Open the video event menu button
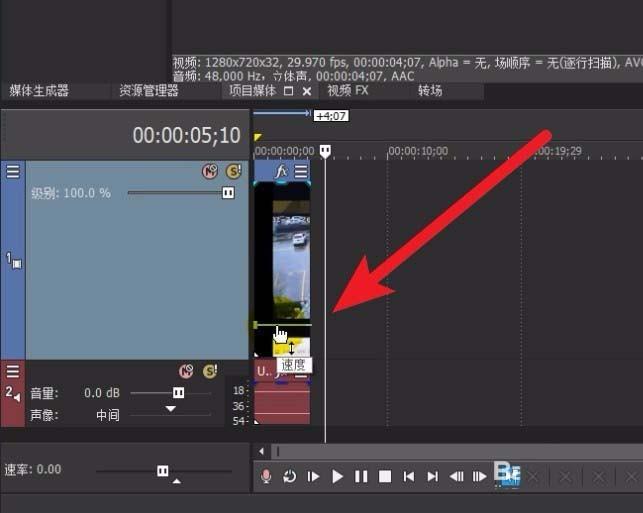Screen dimensions: 643x513 pos(301,171)
